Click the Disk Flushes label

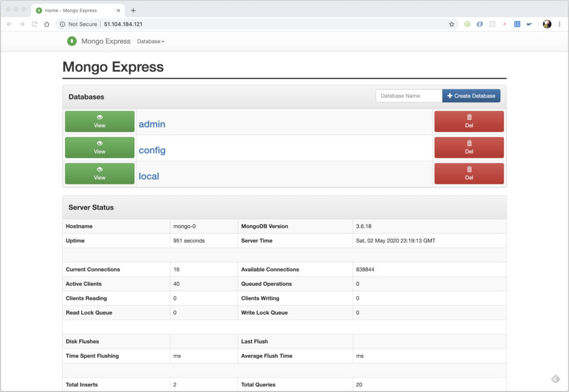pyautogui.click(x=82, y=341)
